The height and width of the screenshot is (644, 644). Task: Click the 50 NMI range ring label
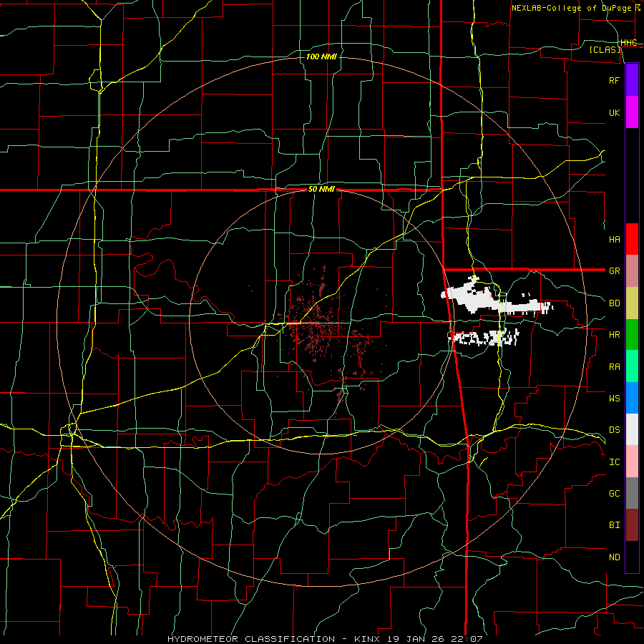321,190
